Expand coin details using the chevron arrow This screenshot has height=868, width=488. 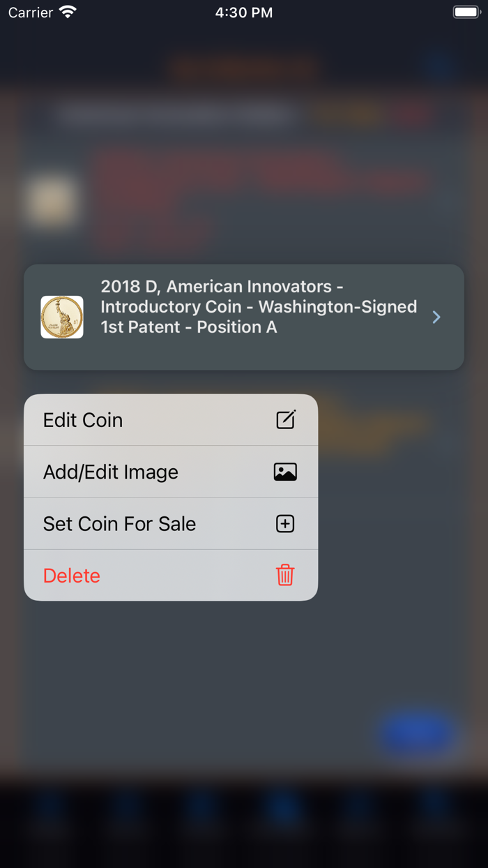pyautogui.click(x=436, y=317)
